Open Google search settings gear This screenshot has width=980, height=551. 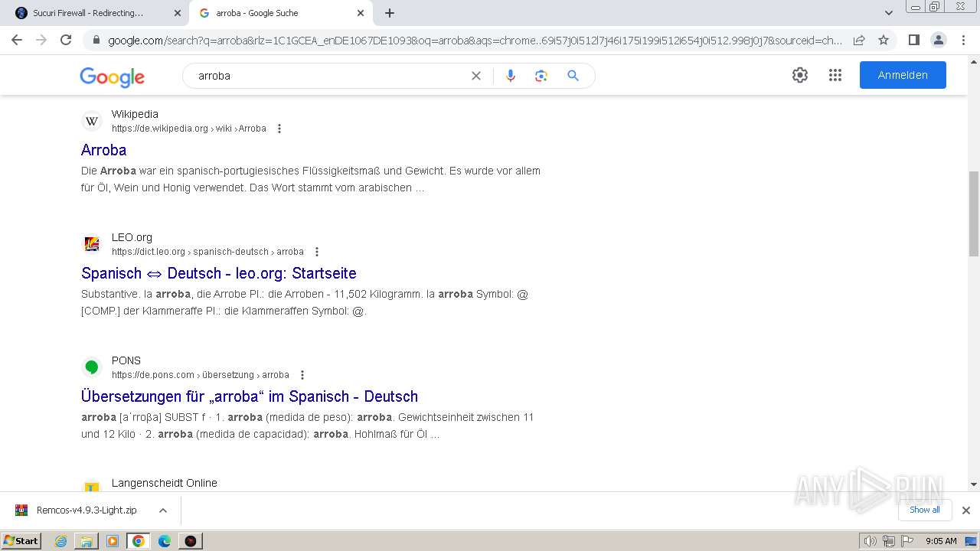tap(800, 75)
